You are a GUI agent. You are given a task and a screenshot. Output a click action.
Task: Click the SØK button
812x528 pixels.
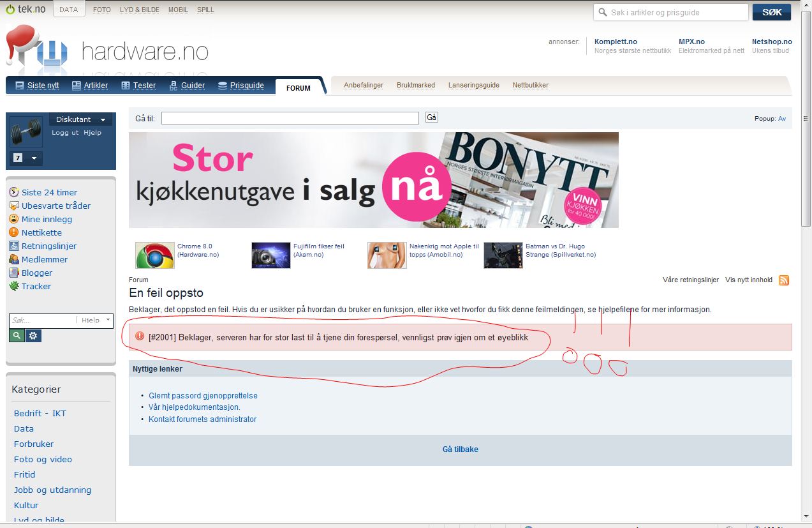pyautogui.click(x=772, y=12)
